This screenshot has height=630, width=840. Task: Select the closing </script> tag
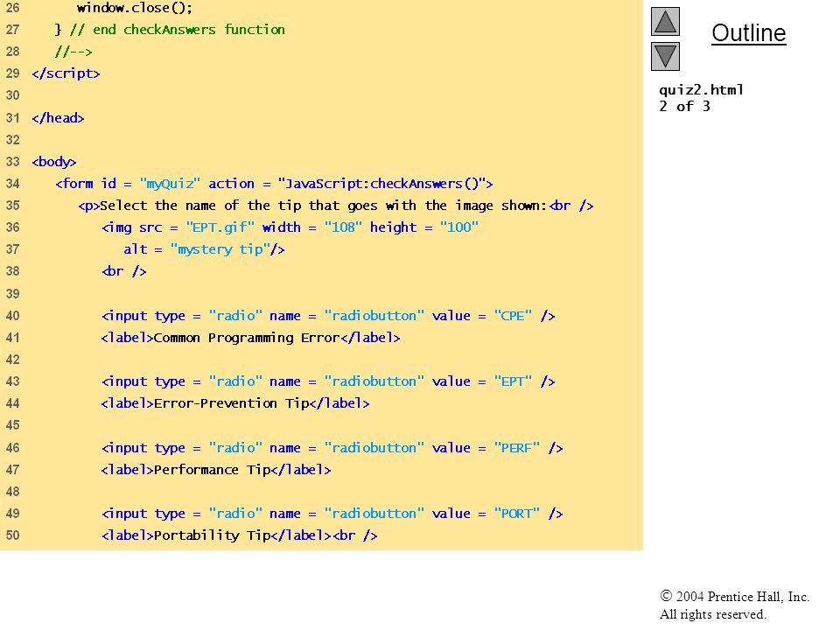tap(66, 73)
